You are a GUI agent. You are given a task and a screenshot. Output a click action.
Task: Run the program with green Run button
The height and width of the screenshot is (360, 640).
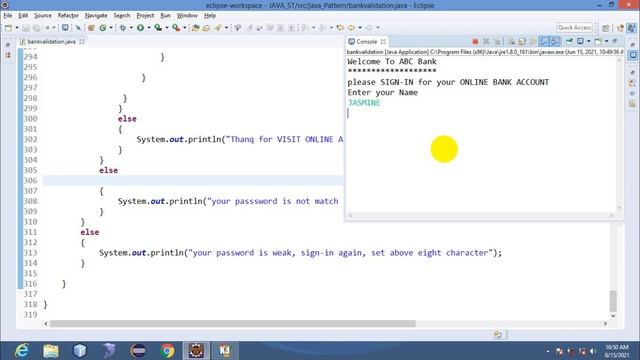point(140,28)
